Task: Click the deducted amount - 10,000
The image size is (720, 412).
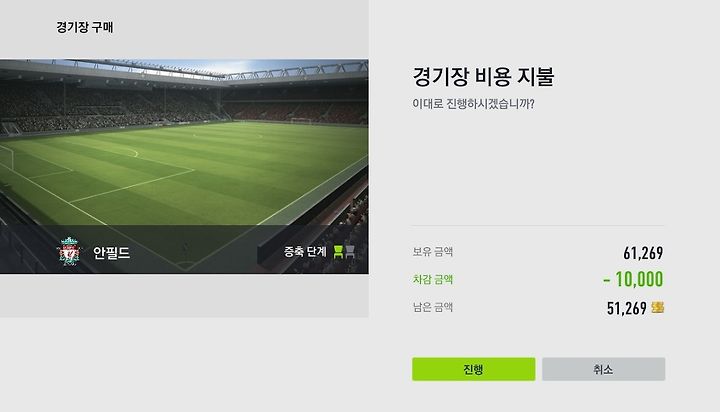Action: (633, 279)
